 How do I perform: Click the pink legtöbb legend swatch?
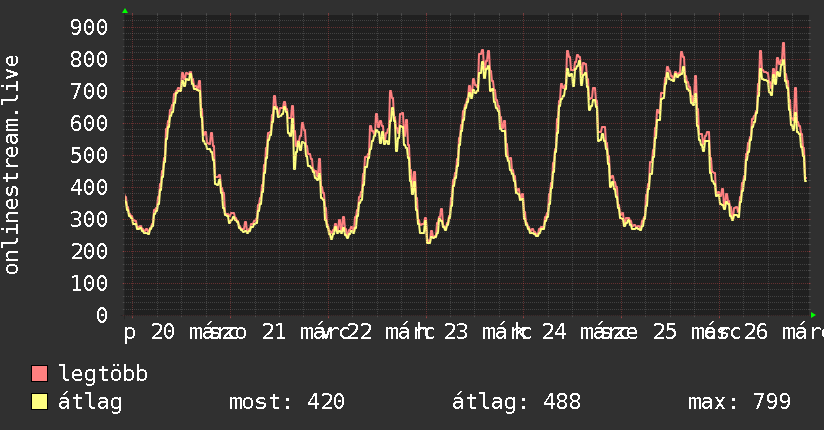[39, 373]
